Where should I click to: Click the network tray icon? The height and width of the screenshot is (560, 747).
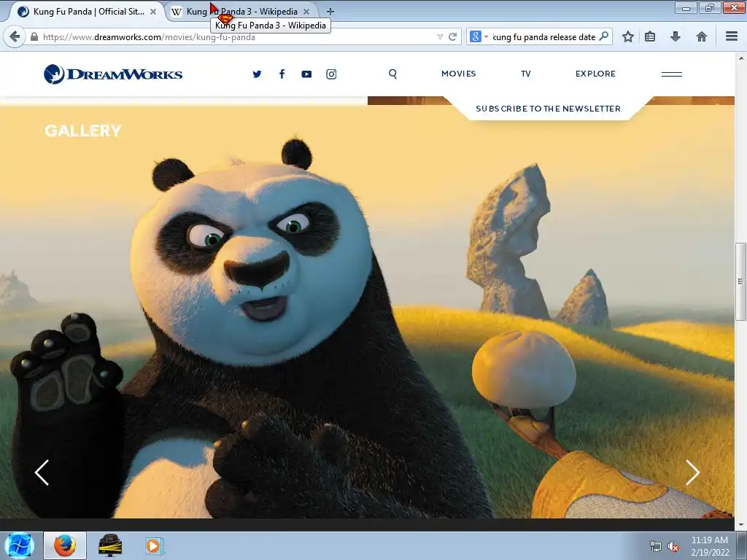click(656, 547)
